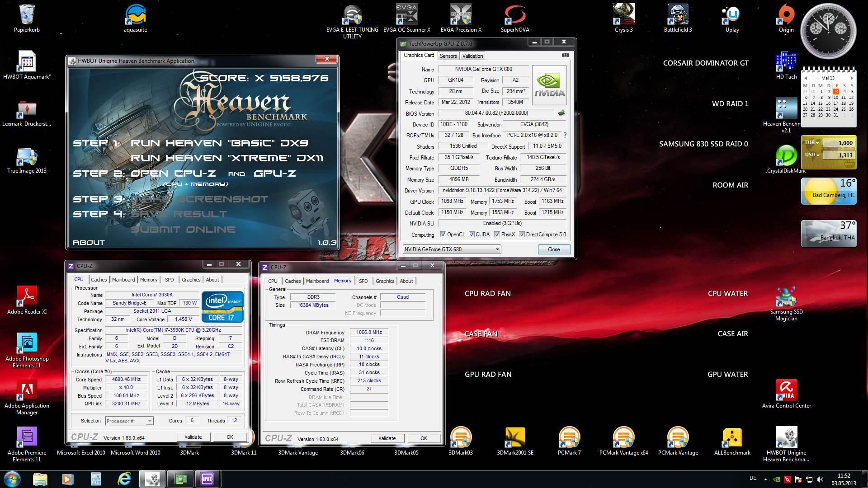Launch Battlefield 3 desktop shortcut
This screenshot has width=868, height=488.
(678, 18)
